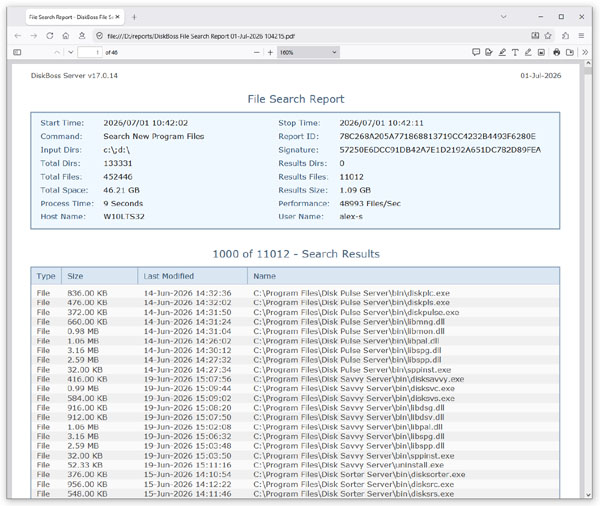
Task: Click the Start Time value 2026/07/01 10:42:02
Action: coord(146,123)
